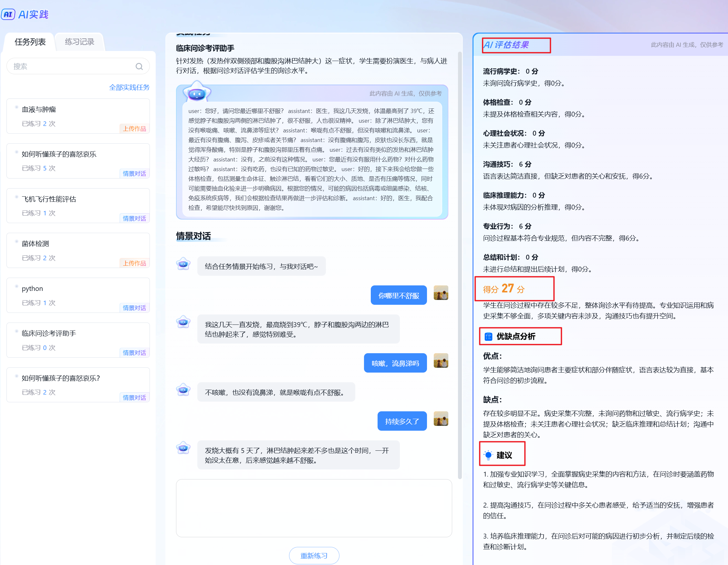Viewport: 728px width, 565px height.
Task: Click 上传作品 tag on 菌体检测 card
Action: 134,263
